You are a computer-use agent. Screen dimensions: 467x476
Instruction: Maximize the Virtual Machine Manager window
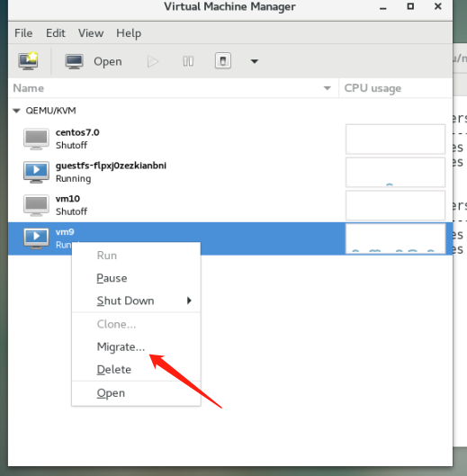tap(410, 6)
